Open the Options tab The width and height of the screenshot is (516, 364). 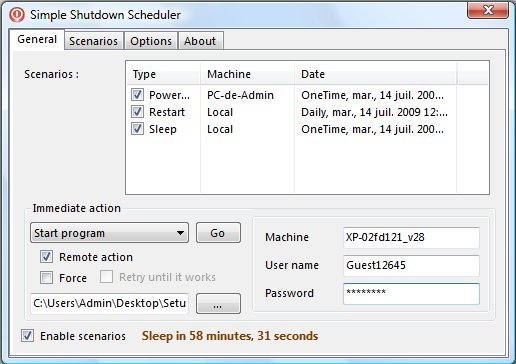point(151,41)
